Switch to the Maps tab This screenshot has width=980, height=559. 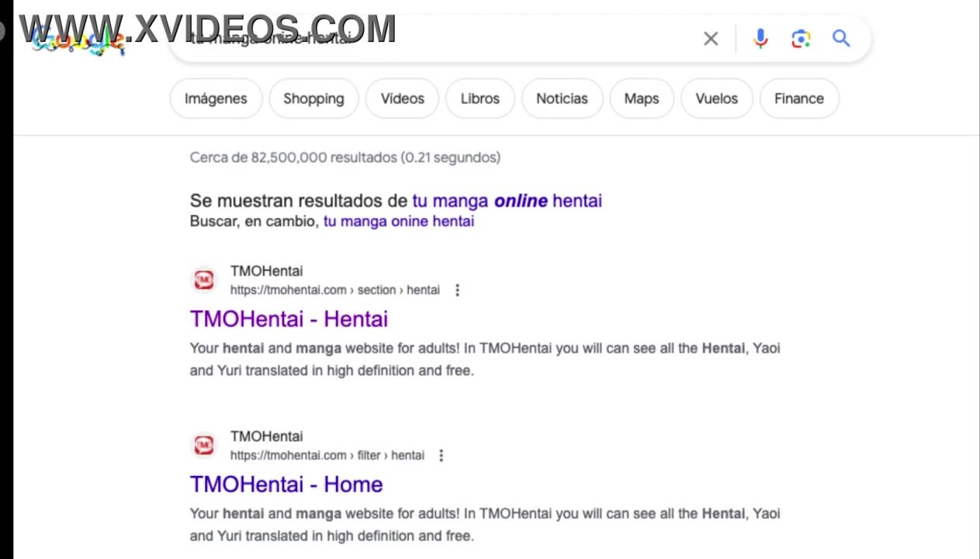tap(641, 99)
